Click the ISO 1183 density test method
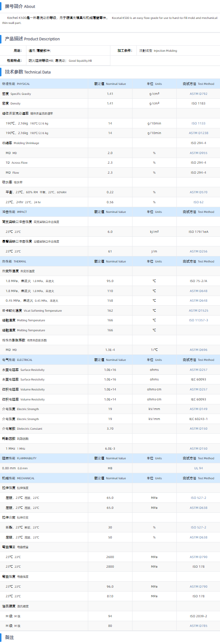The image size is (220, 644). coord(198,103)
